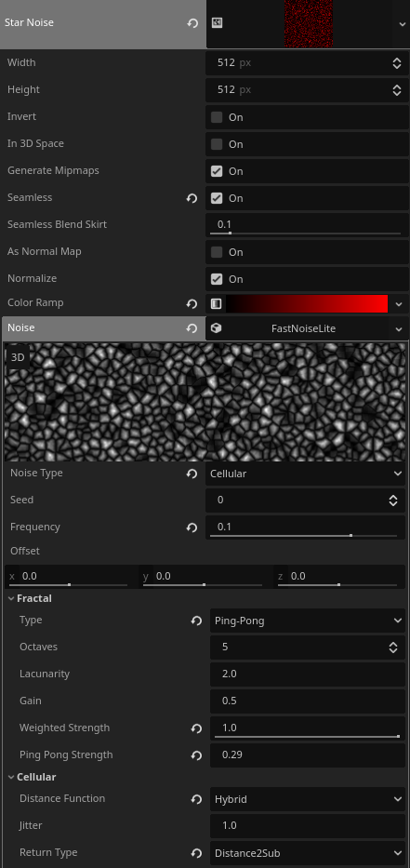The height and width of the screenshot is (868, 410).
Task: Disable the Generate Mipmaps checkbox
Action: (x=217, y=171)
